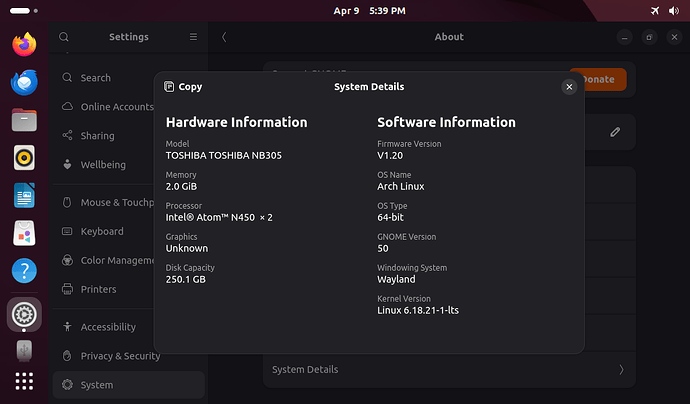Click the disk capacity value 250.1 GB

(x=185, y=279)
